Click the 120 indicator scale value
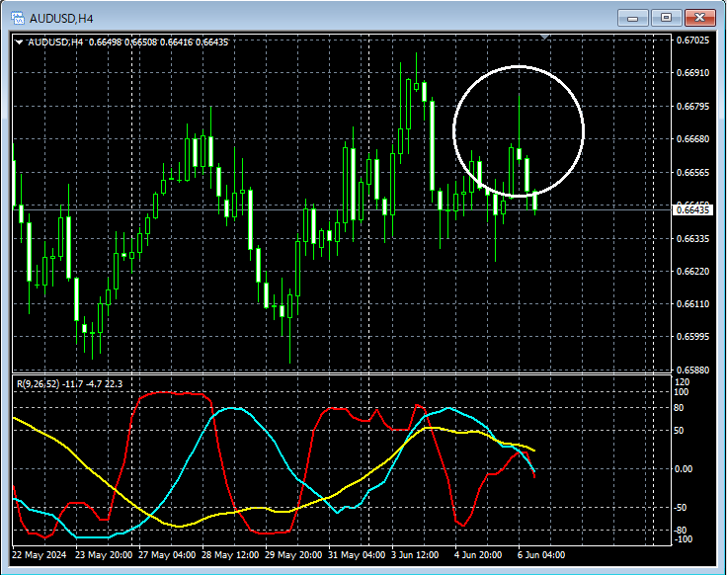This screenshot has width=728, height=575. point(682,382)
